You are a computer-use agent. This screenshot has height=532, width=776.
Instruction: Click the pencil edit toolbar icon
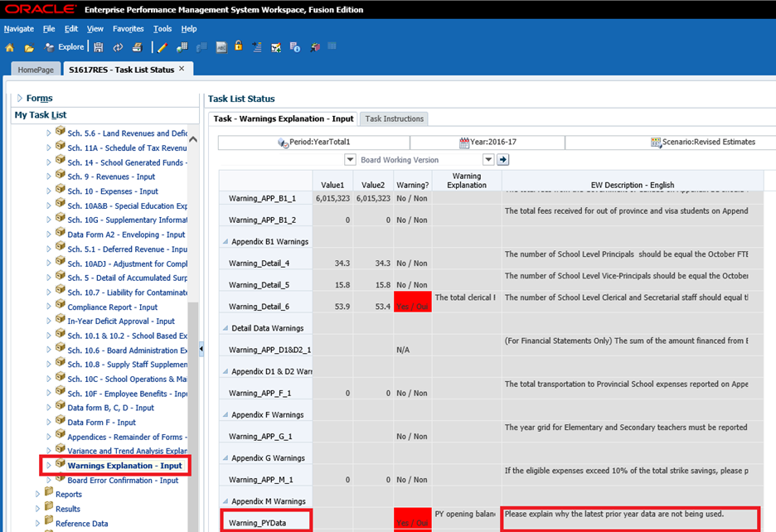coord(162,47)
